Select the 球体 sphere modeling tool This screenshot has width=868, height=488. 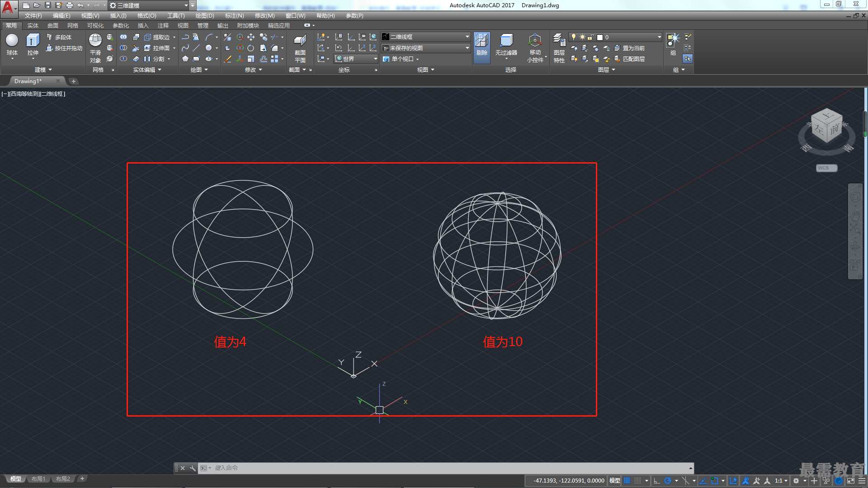coord(12,45)
